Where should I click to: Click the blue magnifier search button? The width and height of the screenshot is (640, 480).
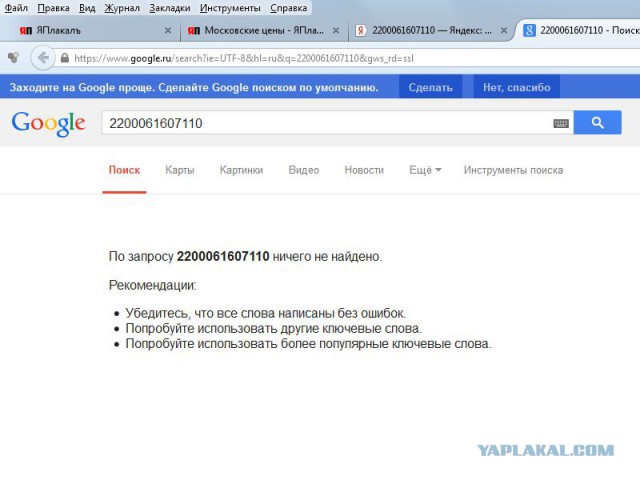(597, 122)
